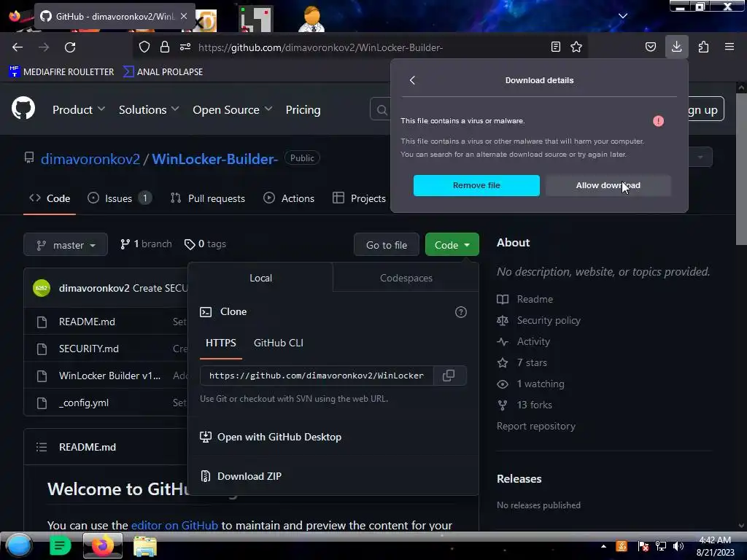
Task: Click the clone URL text field
Action: tap(317, 376)
